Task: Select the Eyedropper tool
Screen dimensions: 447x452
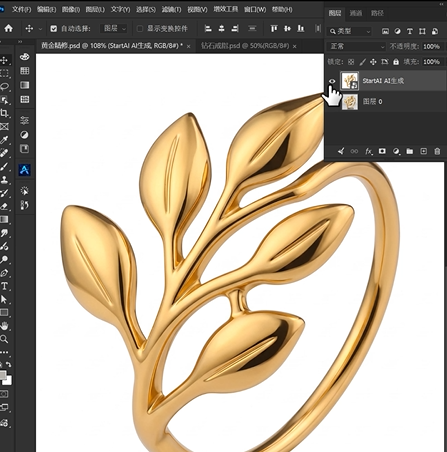Action: point(4,140)
